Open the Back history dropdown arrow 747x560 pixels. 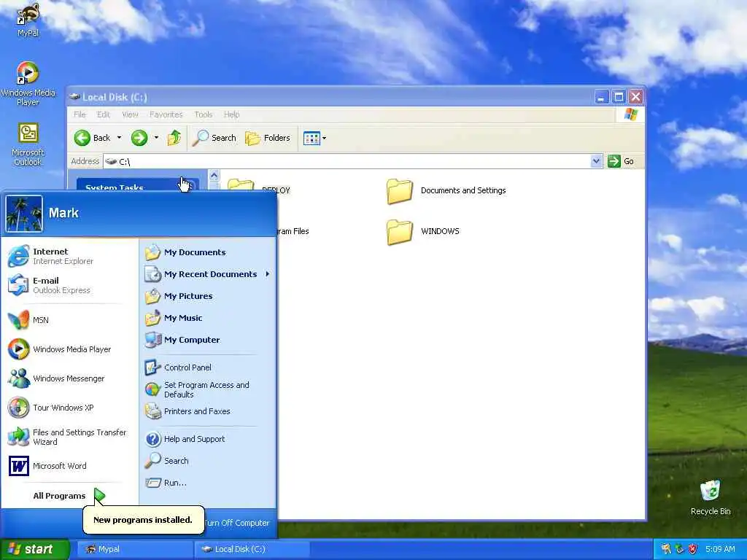pos(119,138)
